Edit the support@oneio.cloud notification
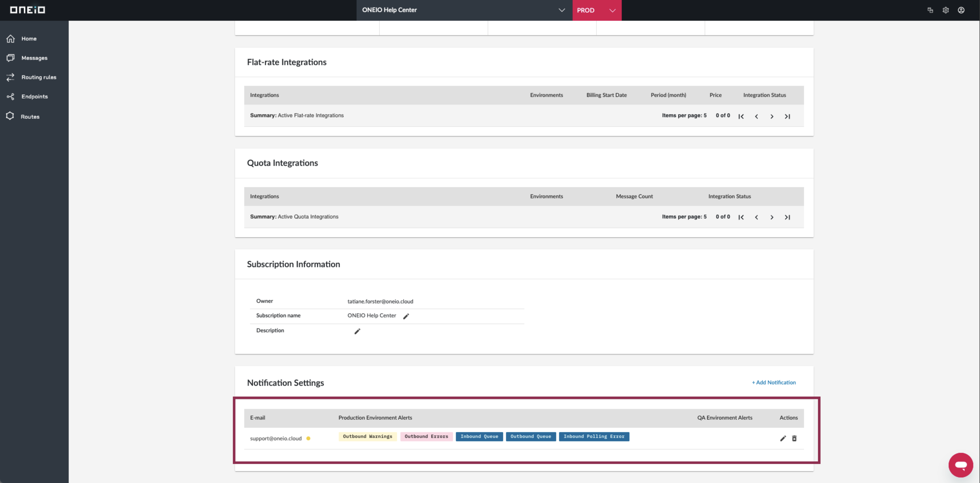 pos(783,438)
